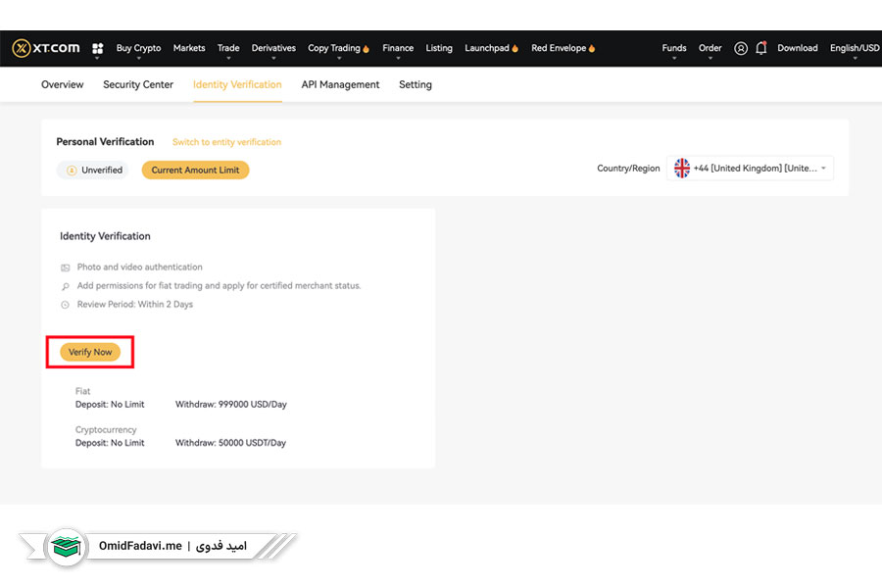Click the Verify Now button

point(90,352)
